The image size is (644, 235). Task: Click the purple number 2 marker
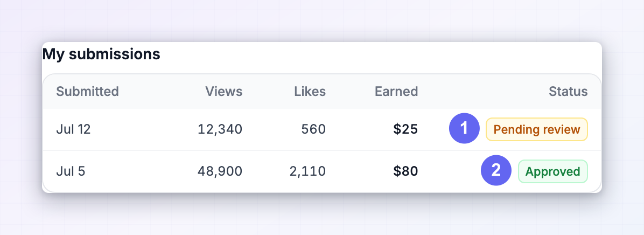click(x=496, y=170)
